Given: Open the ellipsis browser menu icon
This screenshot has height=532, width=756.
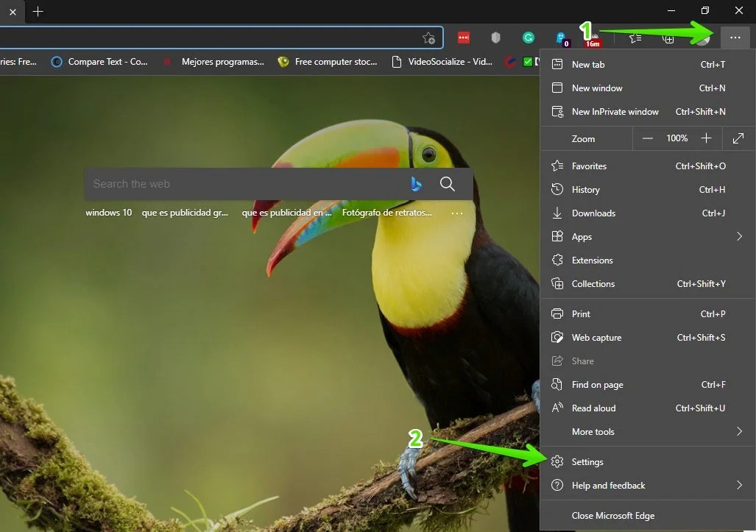Looking at the screenshot, I should coord(735,38).
